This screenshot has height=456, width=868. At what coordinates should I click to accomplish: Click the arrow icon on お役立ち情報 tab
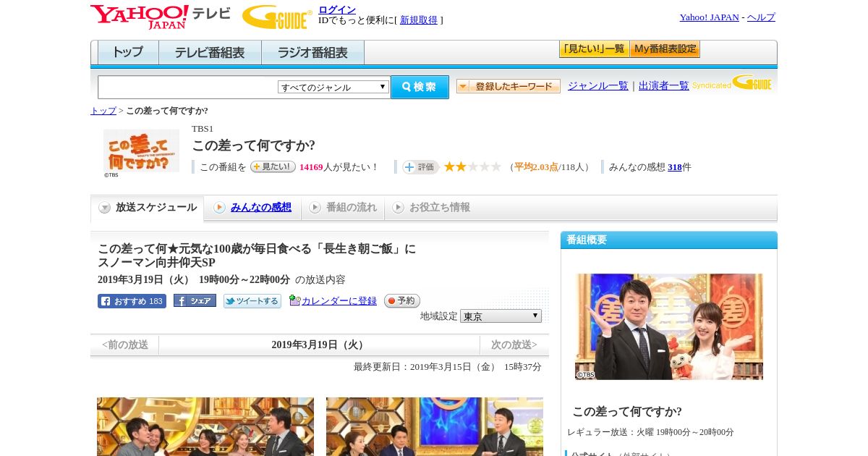tap(398, 208)
